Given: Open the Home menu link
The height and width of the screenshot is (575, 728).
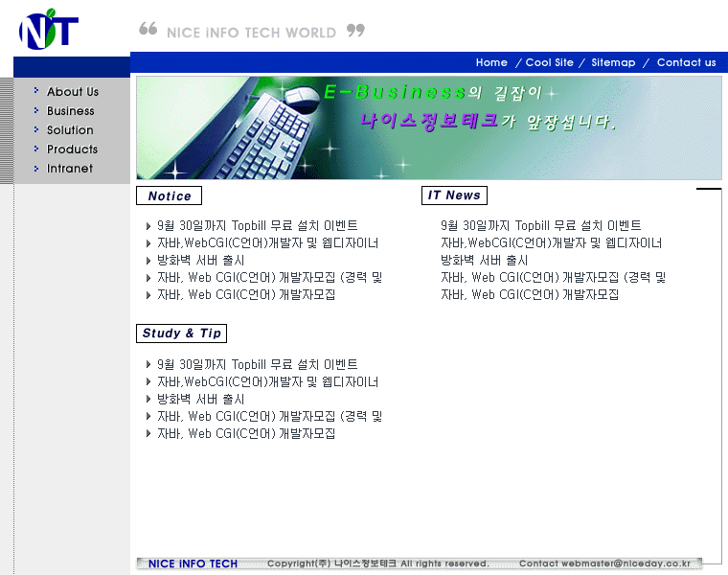Looking at the screenshot, I should (x=491, y=62).
